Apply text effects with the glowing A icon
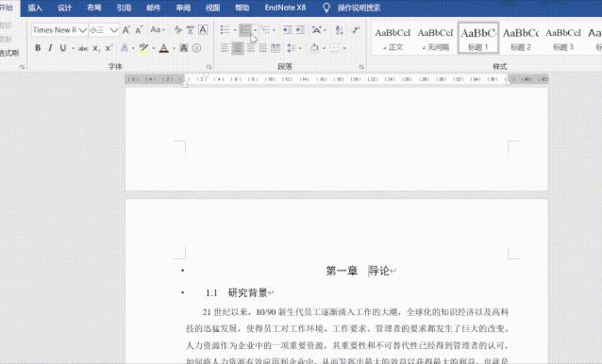The height and width of the screenshot is (364, 602). [x=125, y=48]
